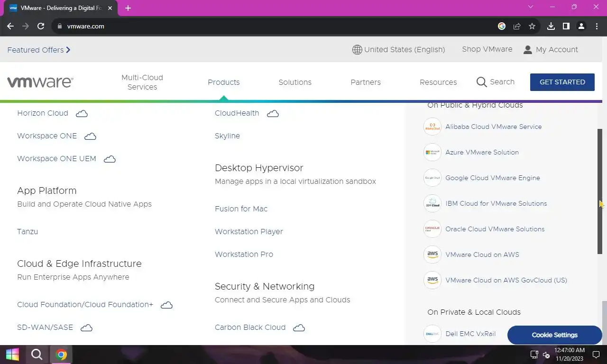607x364 pixels.
Task: Click cloud icon next to SD-WAN/SASE
Action: point(86,328)
